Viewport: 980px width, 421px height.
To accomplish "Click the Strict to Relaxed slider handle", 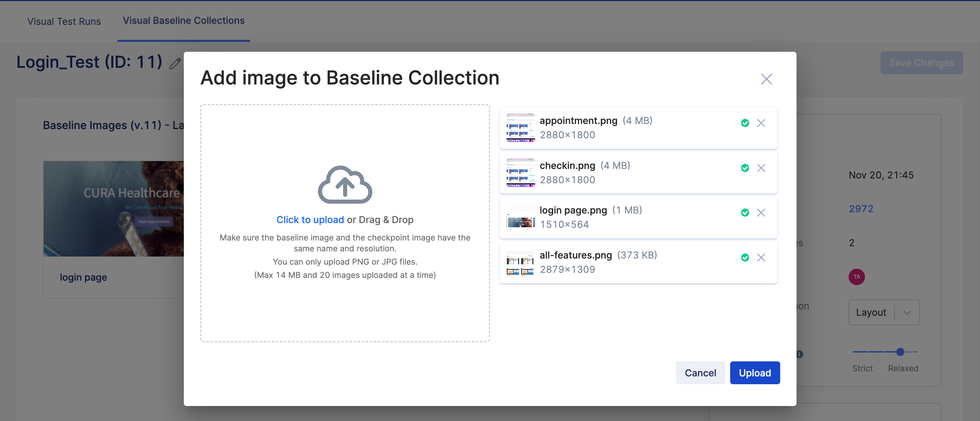I will (x=900, y=352).
